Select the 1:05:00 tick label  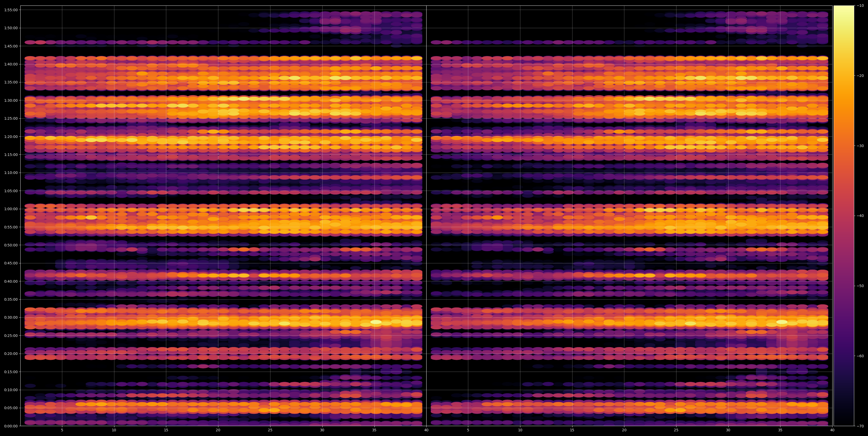[x=11, y=191]
